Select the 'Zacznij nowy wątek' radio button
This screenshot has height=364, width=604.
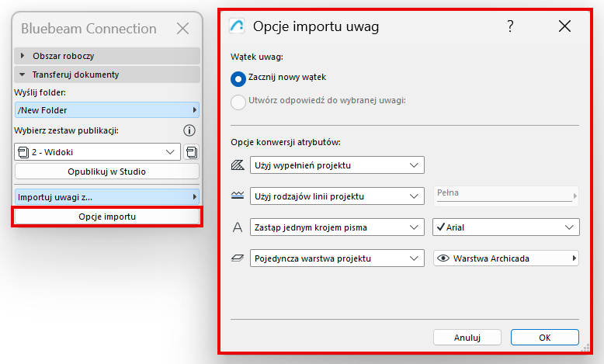238,78
